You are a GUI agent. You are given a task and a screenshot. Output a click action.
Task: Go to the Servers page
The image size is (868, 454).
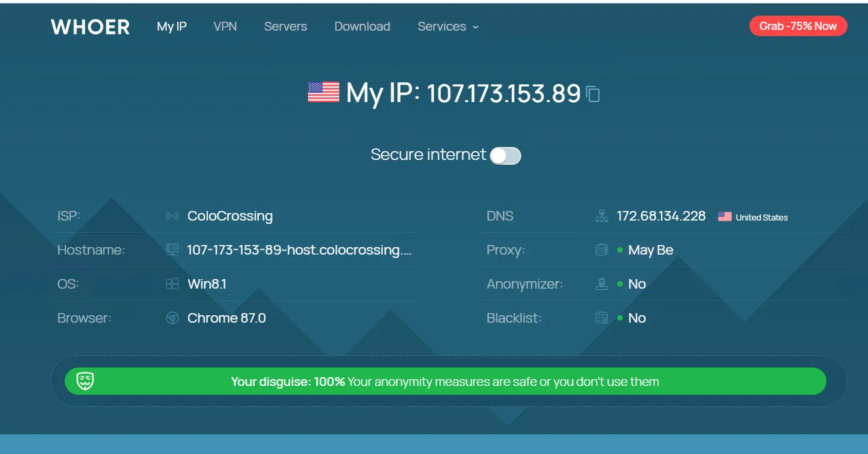coord(285,27)
